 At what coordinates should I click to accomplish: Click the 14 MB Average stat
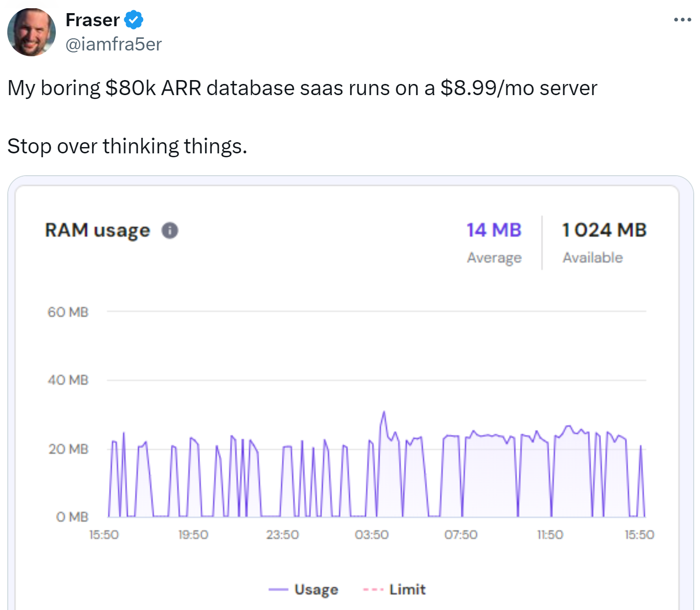pyautogui.click(x=494, y=231)
